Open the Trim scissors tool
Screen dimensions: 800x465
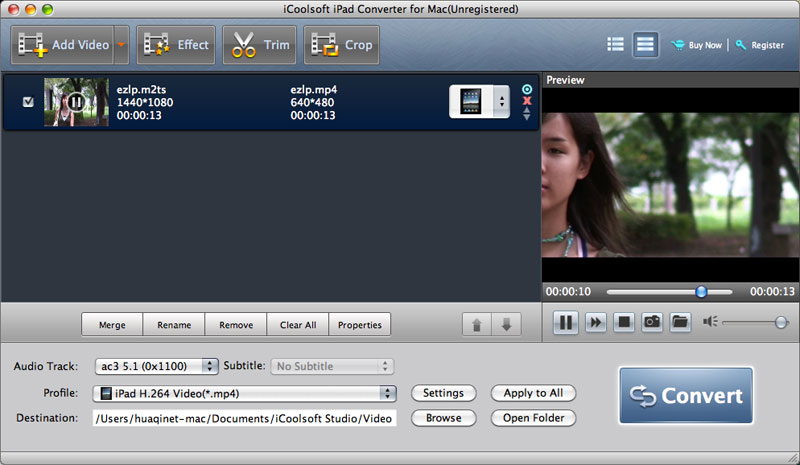click(260, 44)
